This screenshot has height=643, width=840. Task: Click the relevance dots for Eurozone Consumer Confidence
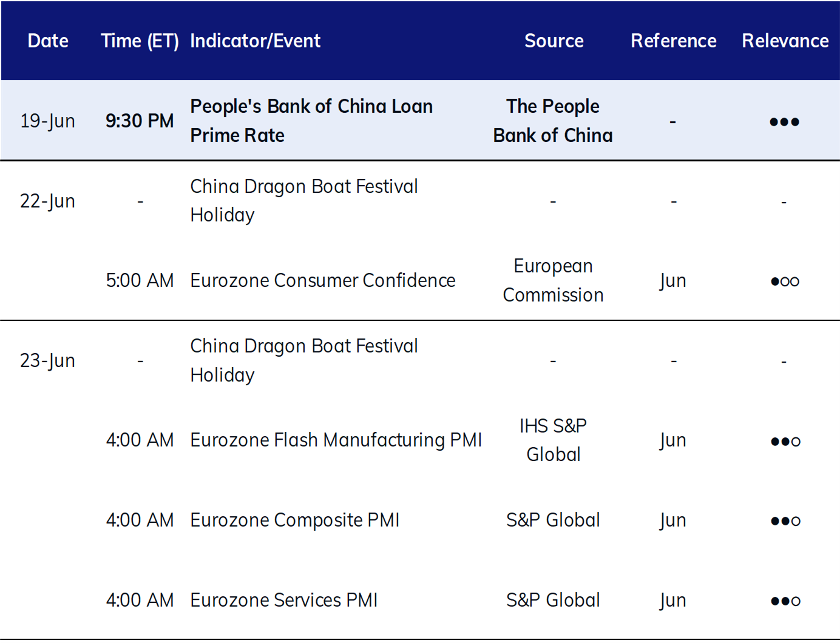click(785, 281)
